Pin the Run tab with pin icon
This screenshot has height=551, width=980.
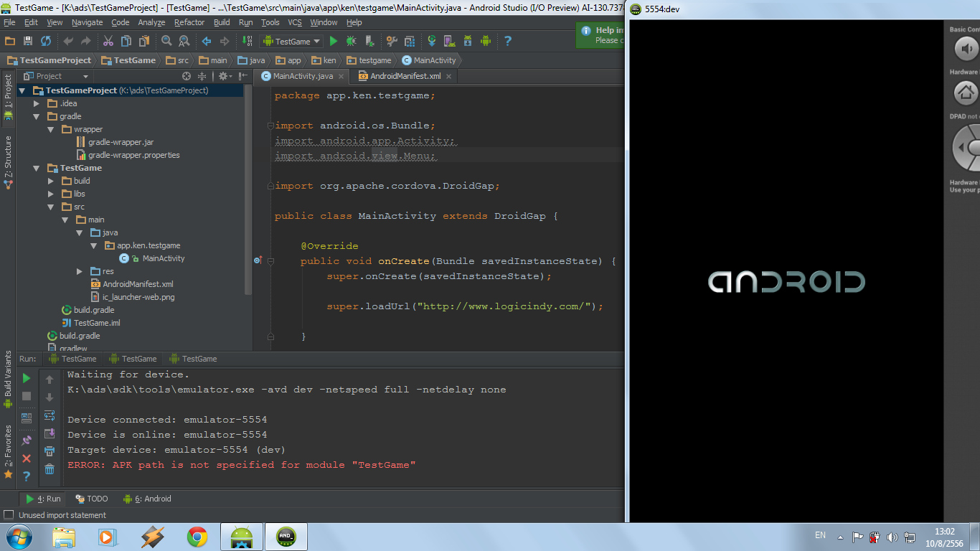click(27, 440)
